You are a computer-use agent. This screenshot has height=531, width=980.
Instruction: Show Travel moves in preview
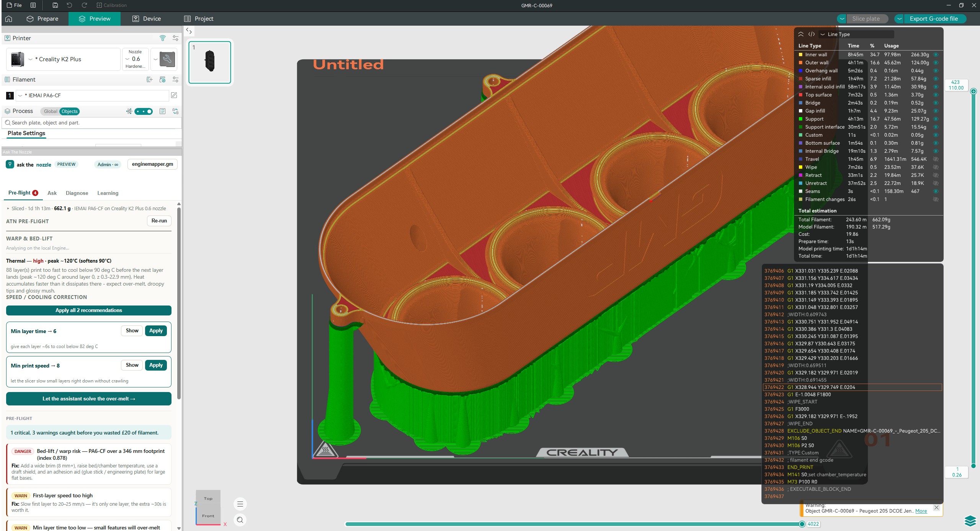coord(936,159)
